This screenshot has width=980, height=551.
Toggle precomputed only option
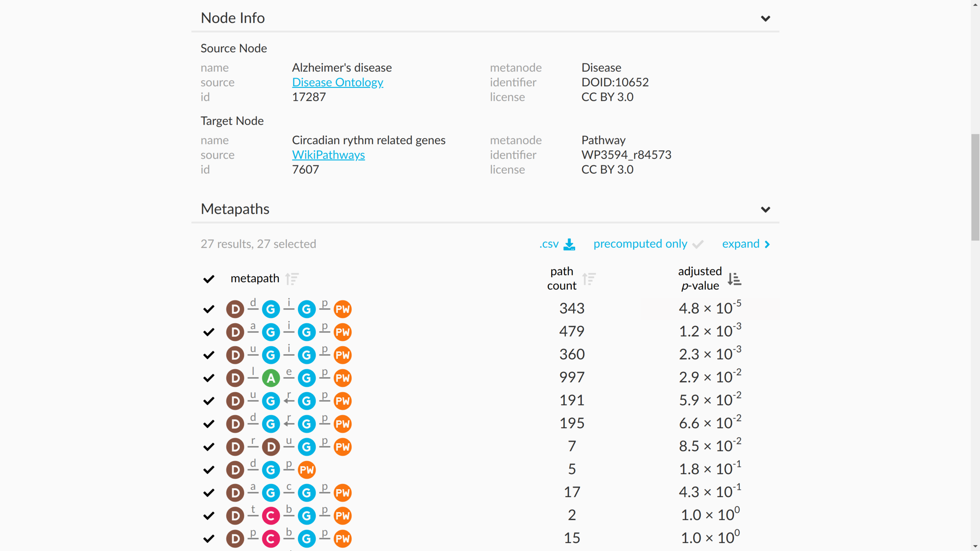pyautogui.click(x=648, y=244)
